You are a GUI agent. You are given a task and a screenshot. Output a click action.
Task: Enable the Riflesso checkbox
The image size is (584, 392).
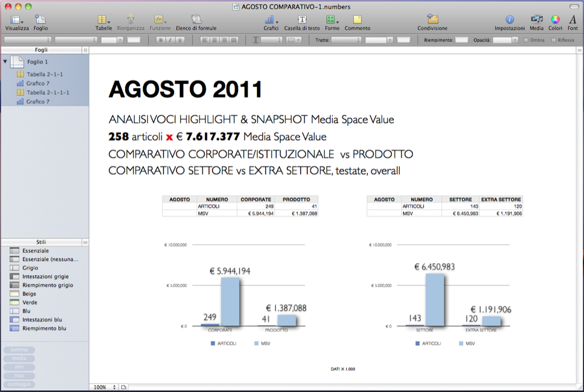point(554,40)
